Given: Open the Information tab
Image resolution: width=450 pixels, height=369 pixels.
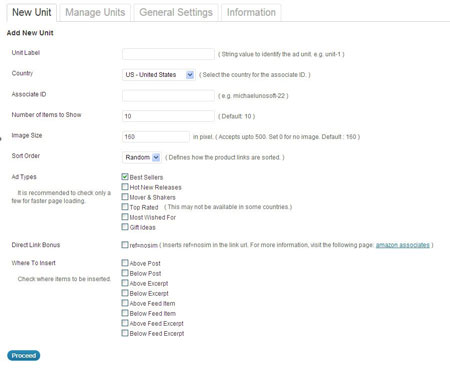Looking at the screenshot, I should (x=251, y=13).
